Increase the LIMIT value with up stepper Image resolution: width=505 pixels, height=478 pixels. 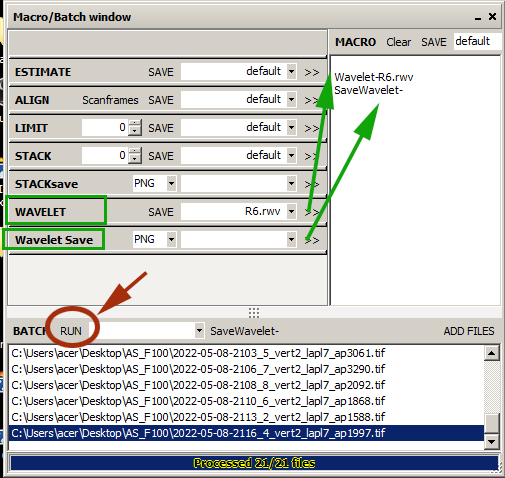(135, 124)
